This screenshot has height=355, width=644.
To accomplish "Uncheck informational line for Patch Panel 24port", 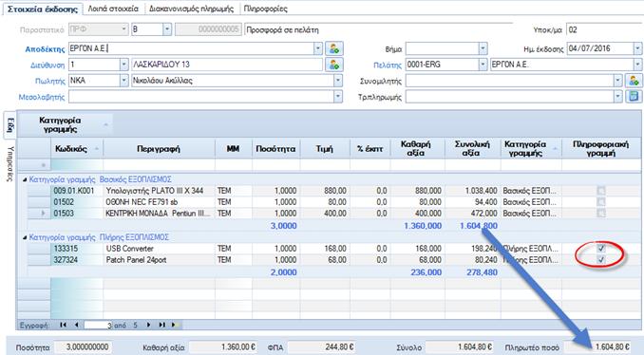I will (x=601, y=260).
